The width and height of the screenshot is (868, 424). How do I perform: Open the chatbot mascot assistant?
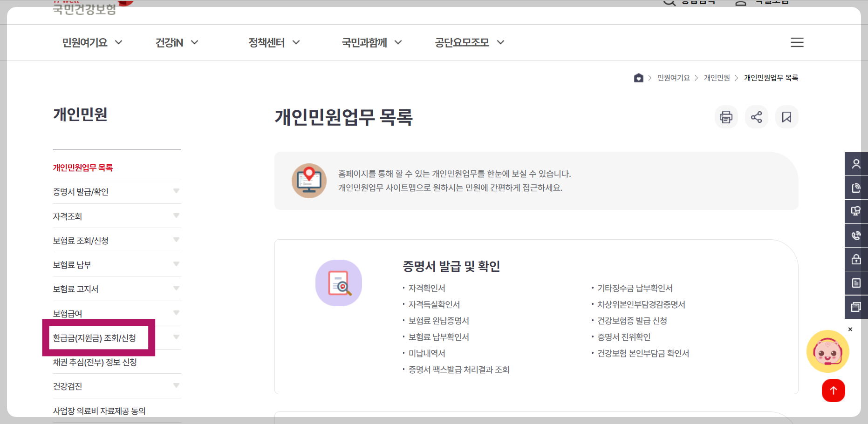[x=827, y=352]
